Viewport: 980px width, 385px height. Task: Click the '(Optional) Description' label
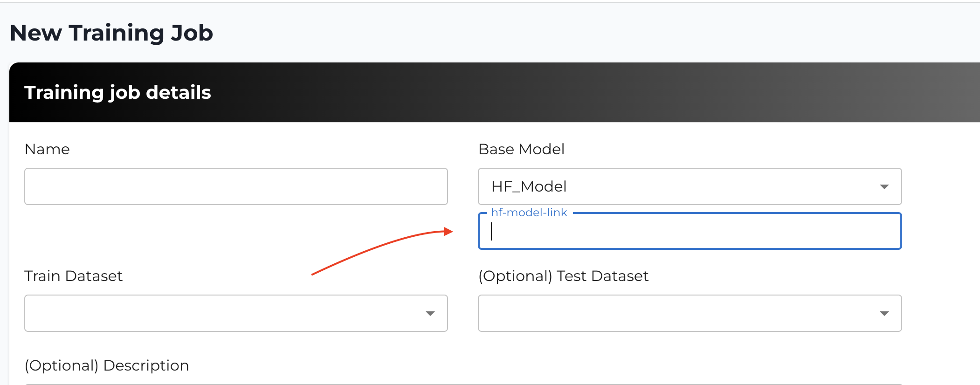[107, 365]
